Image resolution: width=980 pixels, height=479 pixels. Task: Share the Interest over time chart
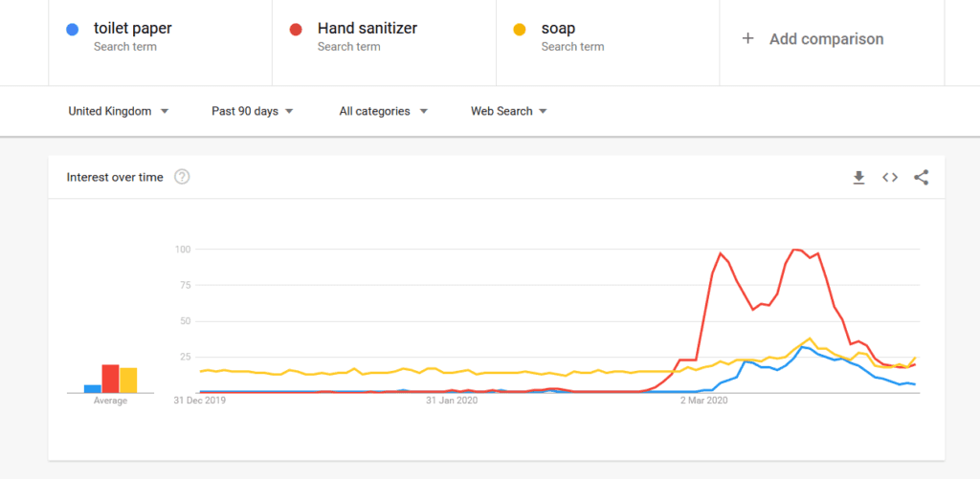[921, 177]
